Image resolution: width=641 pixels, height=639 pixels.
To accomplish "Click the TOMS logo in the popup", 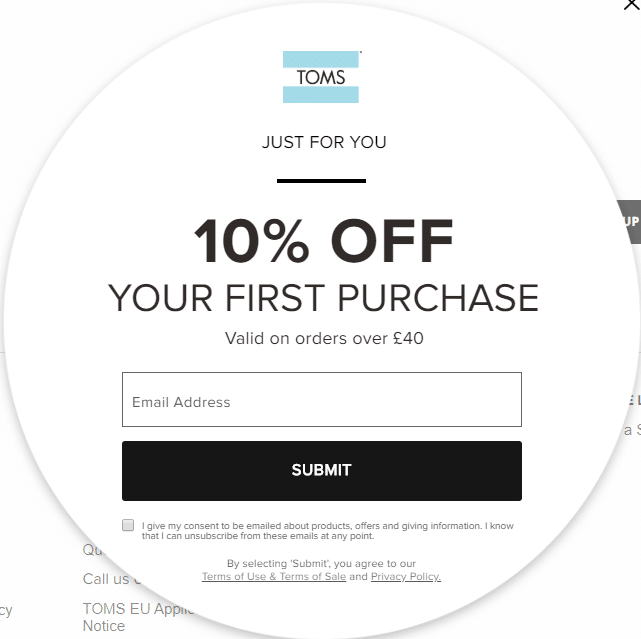I will pyautogui.click(x=321, y=77).
